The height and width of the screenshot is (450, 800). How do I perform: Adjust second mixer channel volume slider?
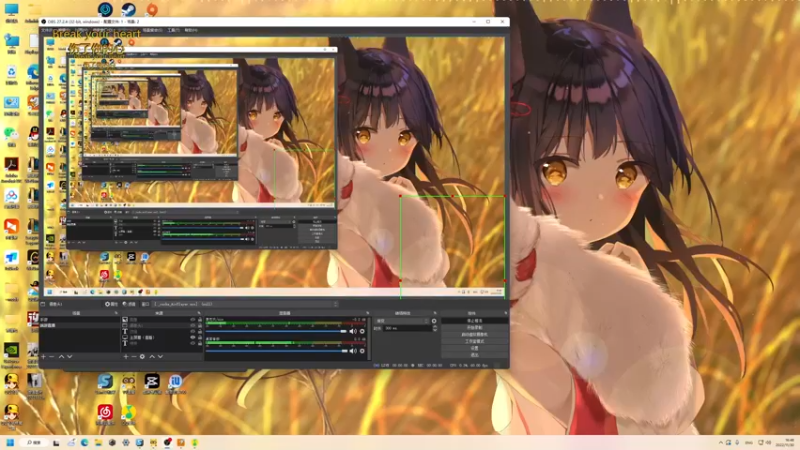(x=276, y=351)
